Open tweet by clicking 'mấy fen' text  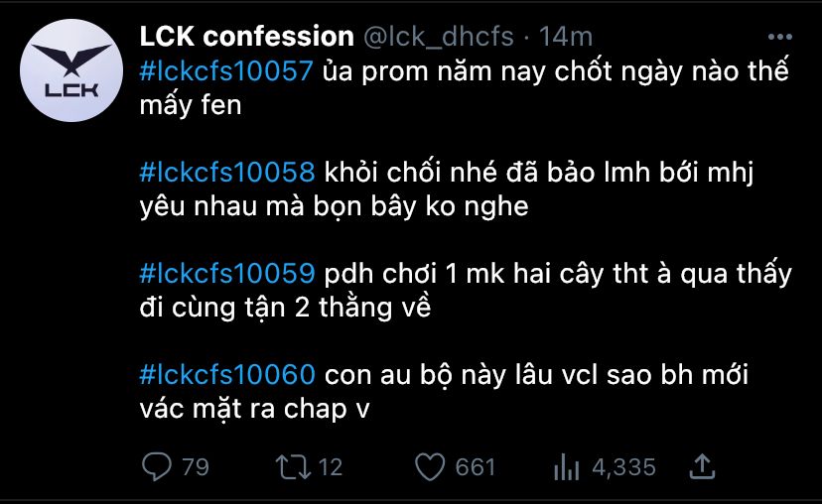[x=191, y=105]
